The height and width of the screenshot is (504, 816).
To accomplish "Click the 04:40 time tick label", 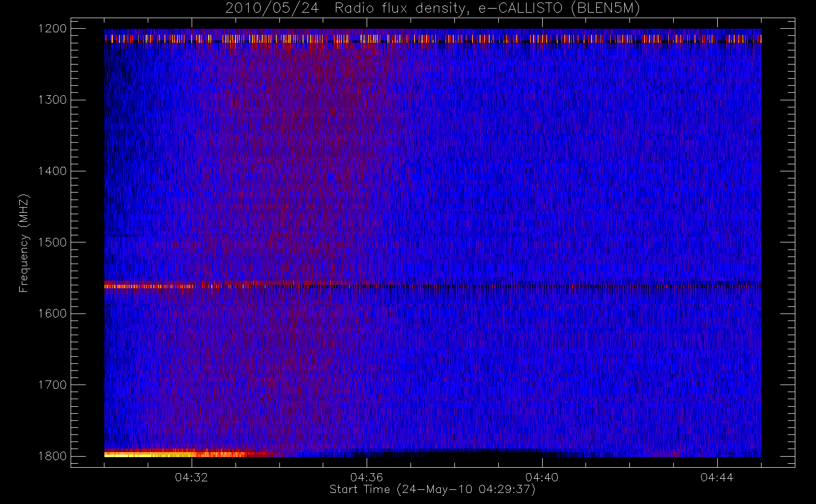I will point(542,477).
